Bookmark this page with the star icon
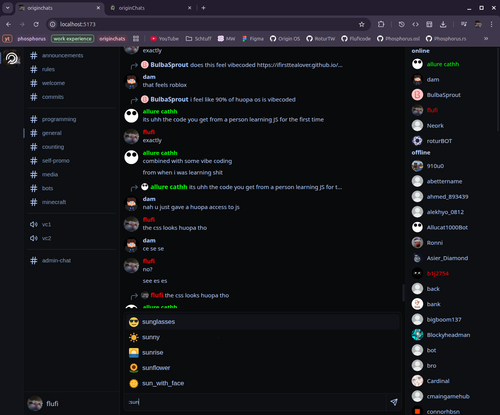This screenshot has height=415, width=500. (x=362, y=24)
